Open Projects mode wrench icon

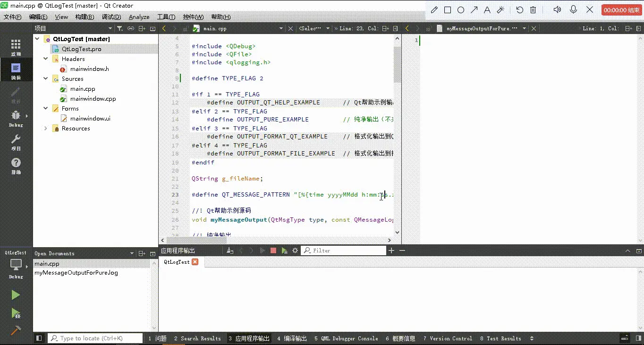(x=16, y=142)
